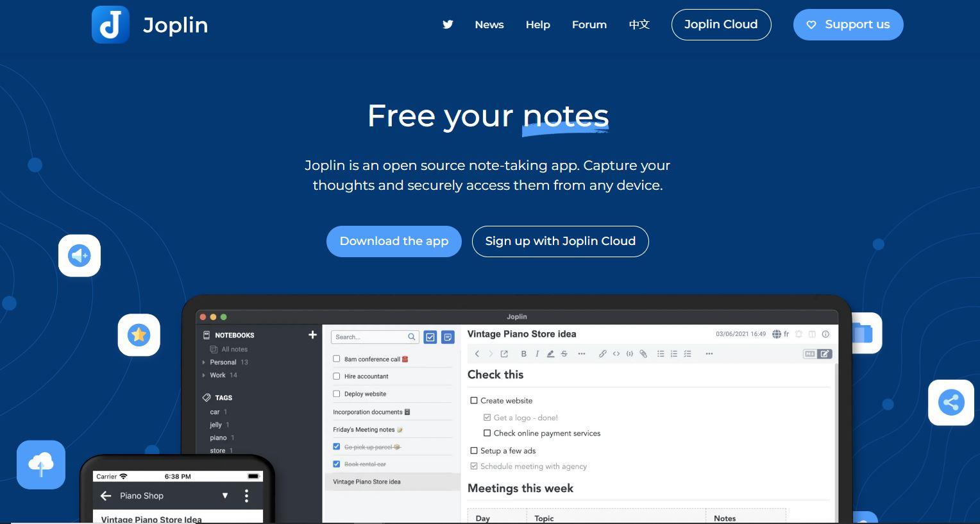Apply strikethrough formatting in toolbar
The height and width of the screenshot is (524, 980).
pyautogui.click(x=564, y=353)
